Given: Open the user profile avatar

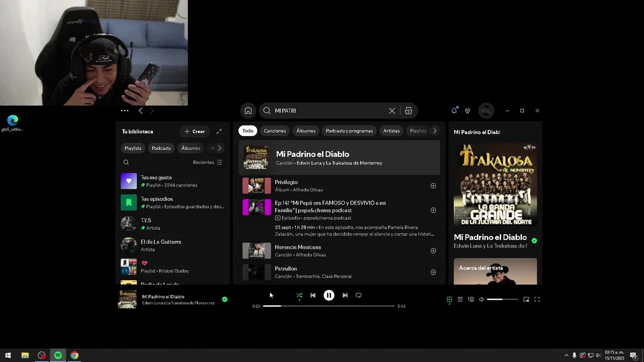Looking at the screenshot, I should pos(486,111).
